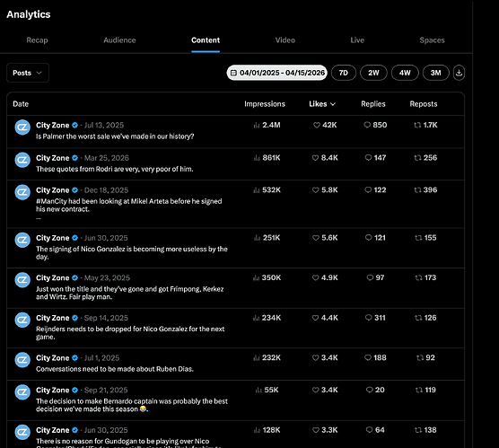Click the Analytics page heading

click(29, 14)
